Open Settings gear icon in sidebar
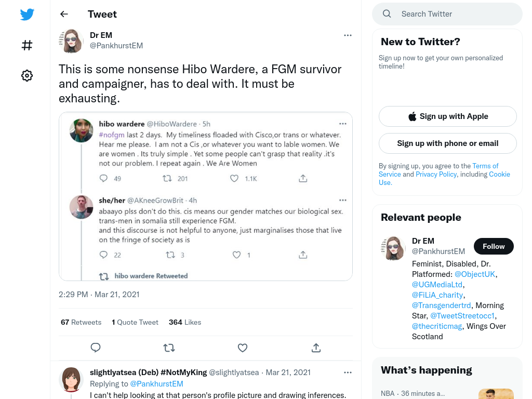This screenshot has height=399, width=532. coord(27,75)
